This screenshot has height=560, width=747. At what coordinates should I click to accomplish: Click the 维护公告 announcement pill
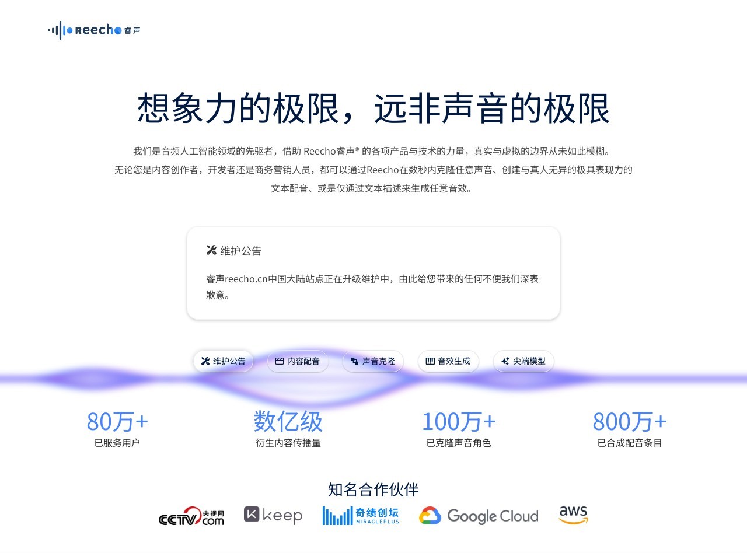pyautogui.click(x=224, y=361)
